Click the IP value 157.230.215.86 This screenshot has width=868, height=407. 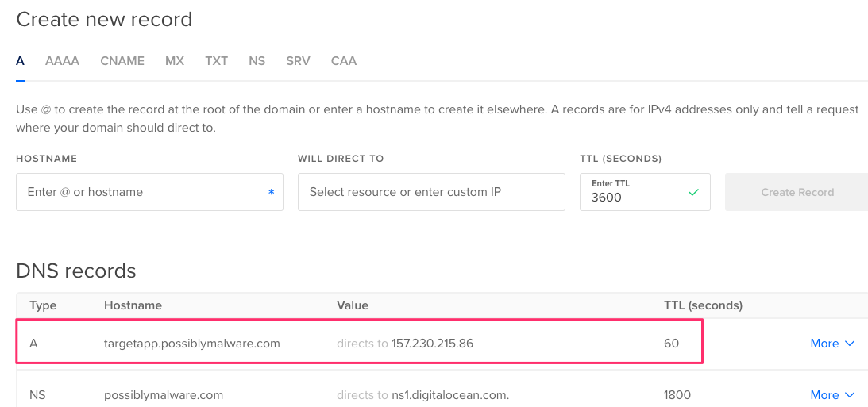coord(432,344)
